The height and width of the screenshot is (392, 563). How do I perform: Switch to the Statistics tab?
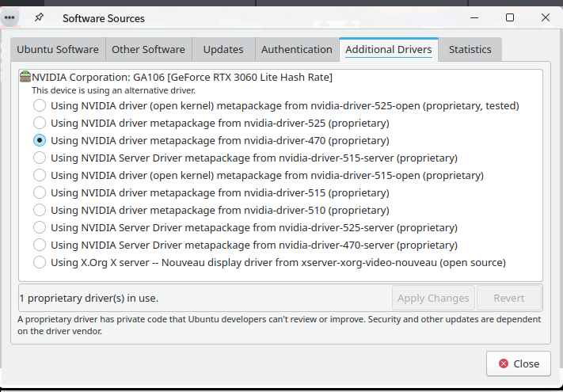point(470,50)
